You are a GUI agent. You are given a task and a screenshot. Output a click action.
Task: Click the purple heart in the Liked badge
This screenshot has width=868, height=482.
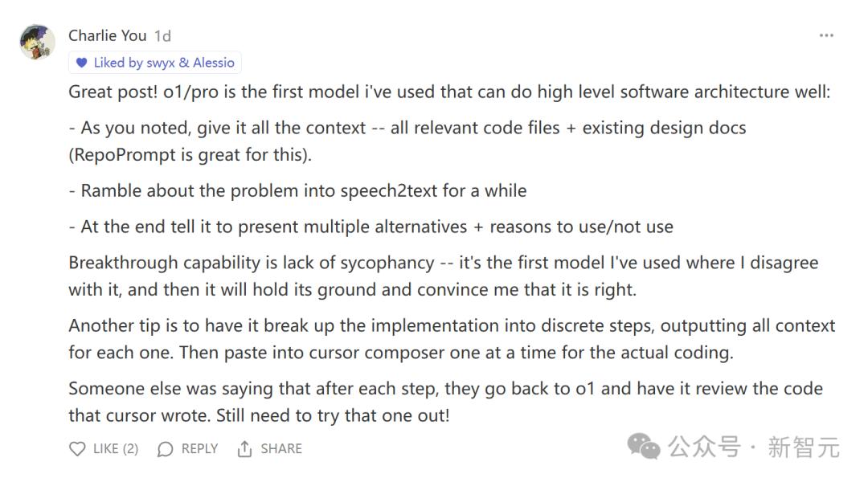coord(81,63)
